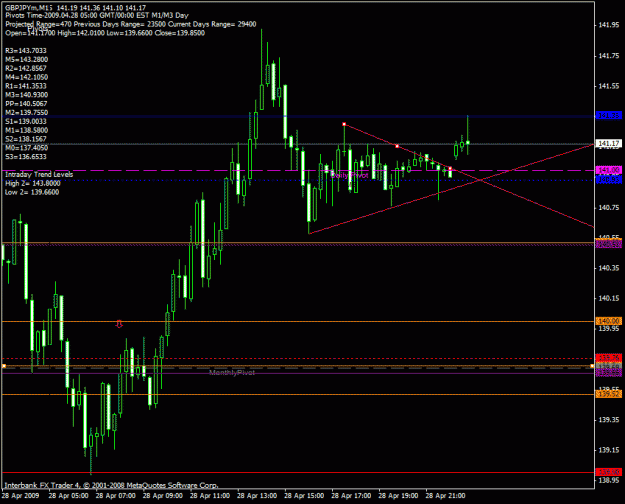Click the 28 Apr 21:00 time label
The width and height of the screenshot is (625, 504).
click(446, 496)
